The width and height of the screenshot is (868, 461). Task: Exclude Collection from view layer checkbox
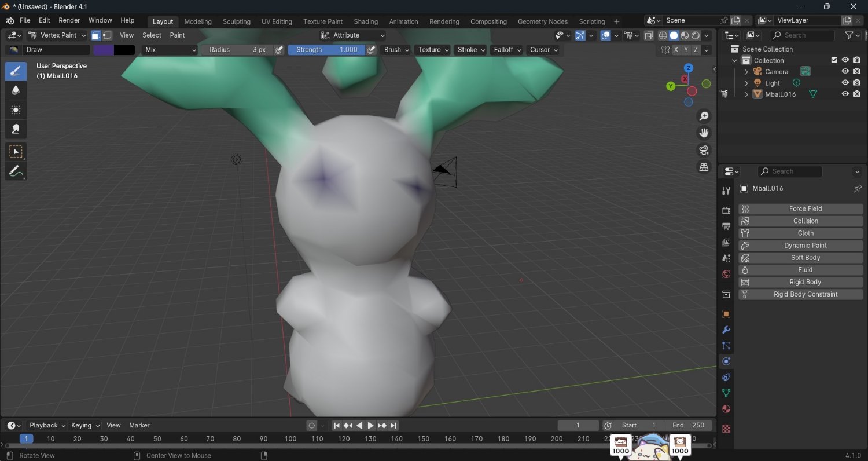tap(834, 60)
